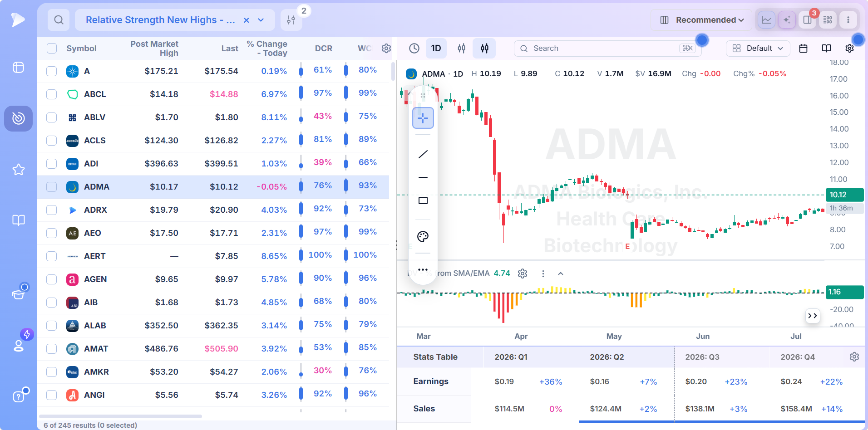This screenshot has height=430, width=868.
Task: Open more drawing tools ellipsis
Action: [x=423, y=269]
